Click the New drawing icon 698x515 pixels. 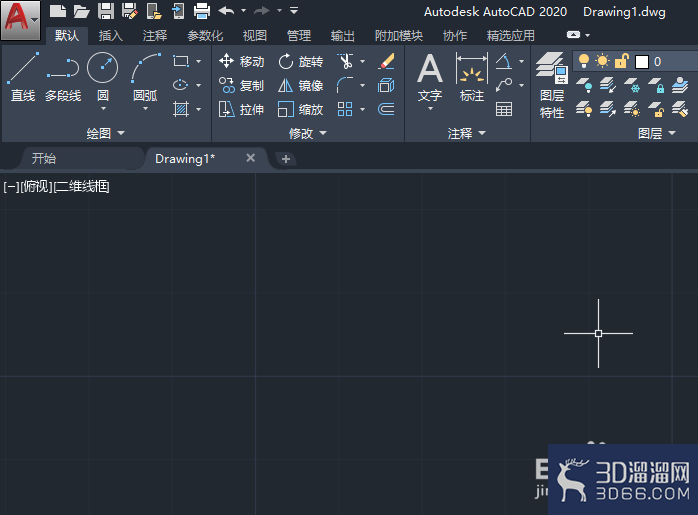pos(58,11)
